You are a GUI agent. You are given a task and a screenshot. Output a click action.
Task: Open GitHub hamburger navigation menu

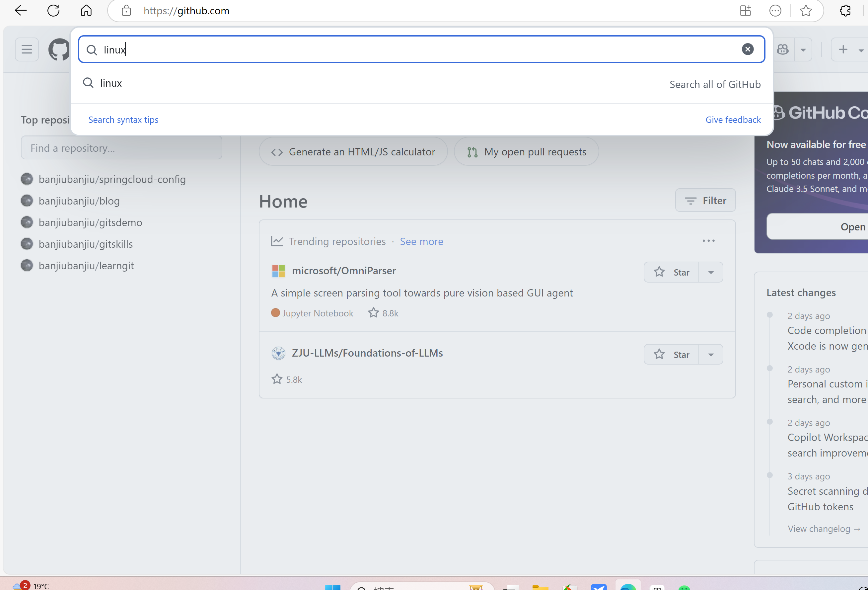click(x=27, y=49)
